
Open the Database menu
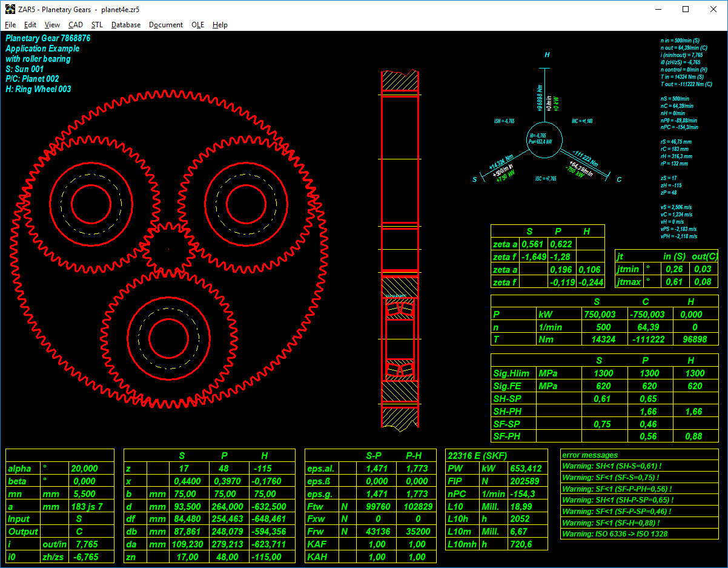(x=126, y=25)
